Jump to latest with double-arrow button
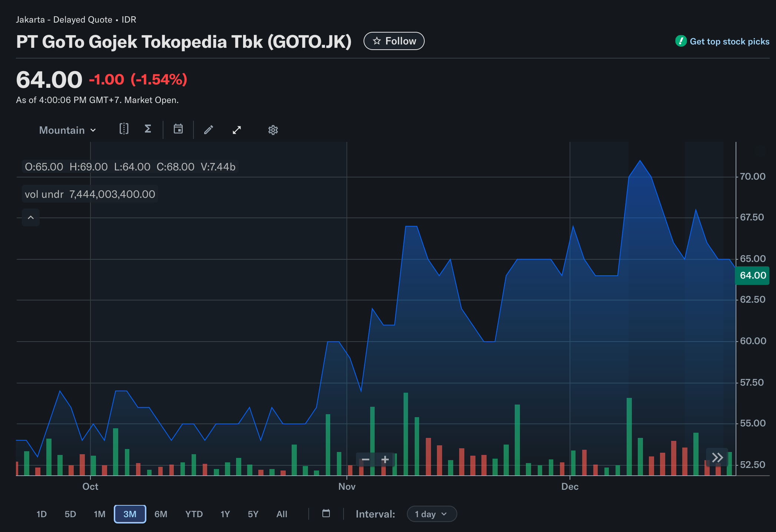This screenshot has width=776, height=532. (717, 458)
